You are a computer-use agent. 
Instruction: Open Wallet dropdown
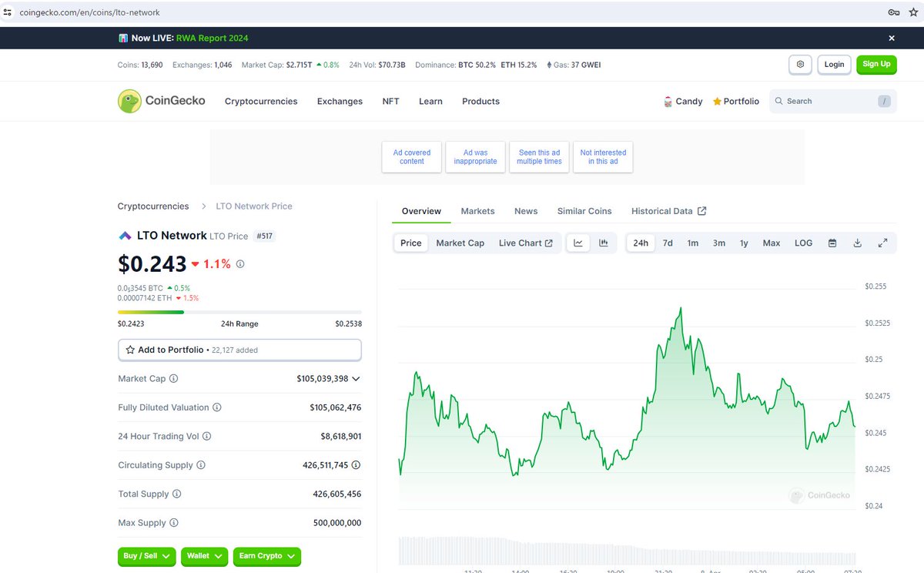tap(205, 556)
